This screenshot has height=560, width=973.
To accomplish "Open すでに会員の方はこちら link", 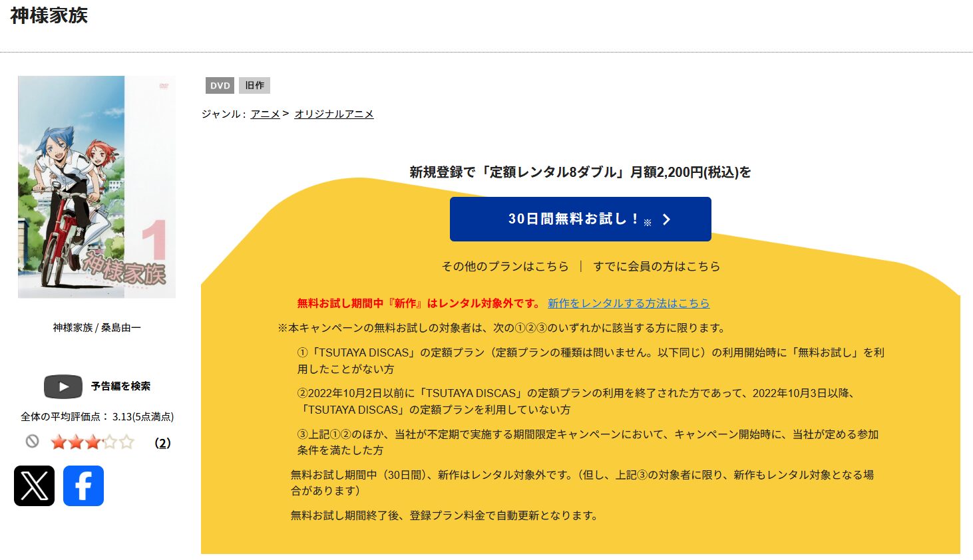I will click(656, 266).
